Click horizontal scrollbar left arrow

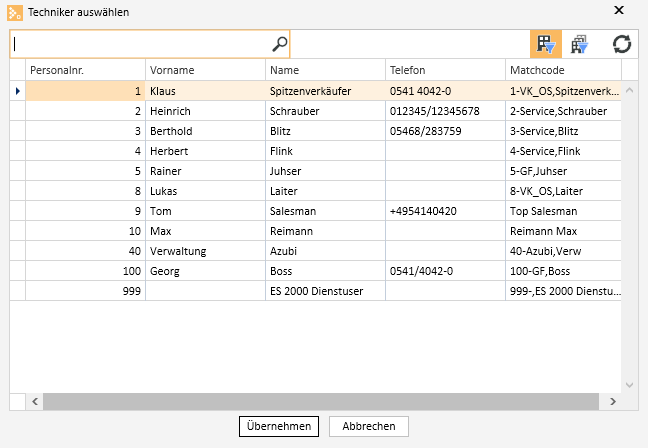[x=35, y=401]
